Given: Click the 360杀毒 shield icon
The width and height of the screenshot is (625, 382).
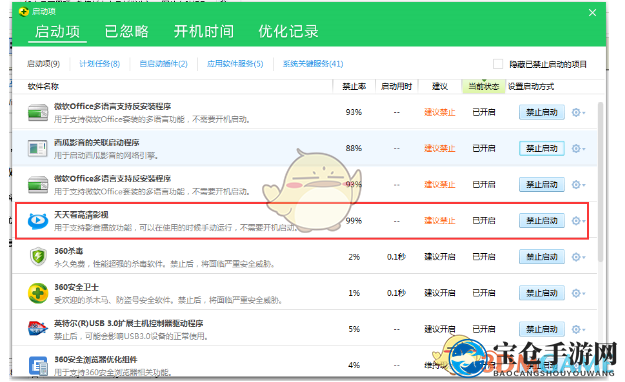Looking at the screenshot, I should [x=38, y=256].
